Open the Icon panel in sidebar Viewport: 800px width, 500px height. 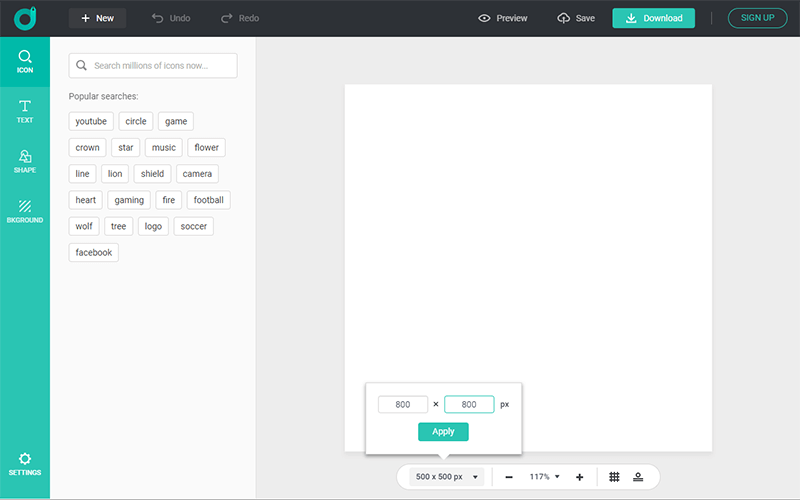[25, 62]
